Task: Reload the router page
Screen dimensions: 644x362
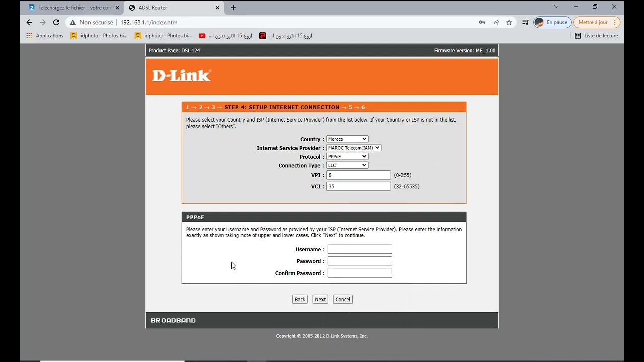Action: [56, 22]
